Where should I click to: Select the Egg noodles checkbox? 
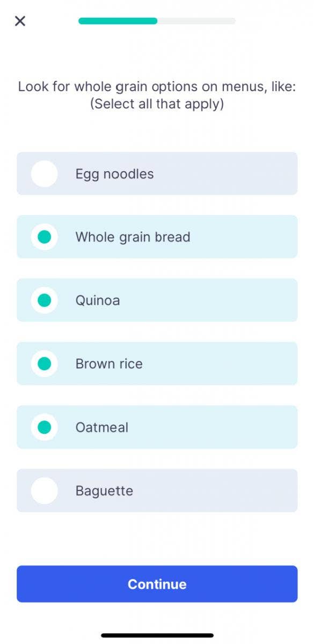pos(44,173)
